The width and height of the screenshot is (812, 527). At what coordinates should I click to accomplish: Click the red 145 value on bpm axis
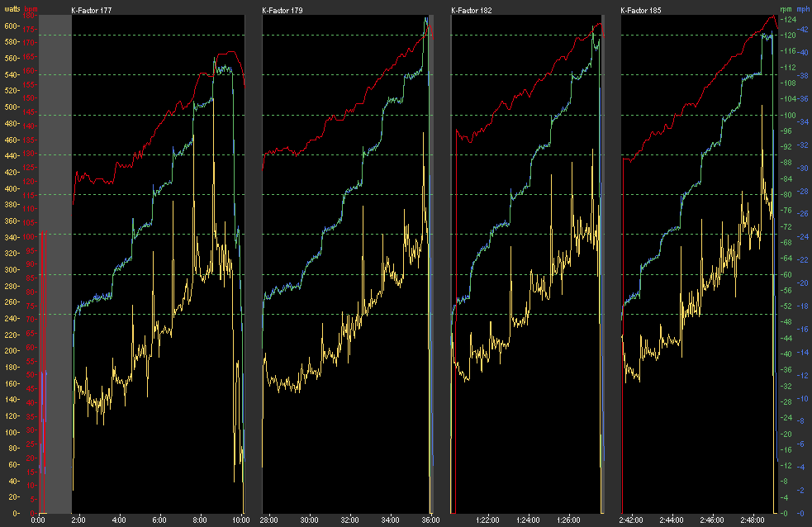click(x=30, y=112)
